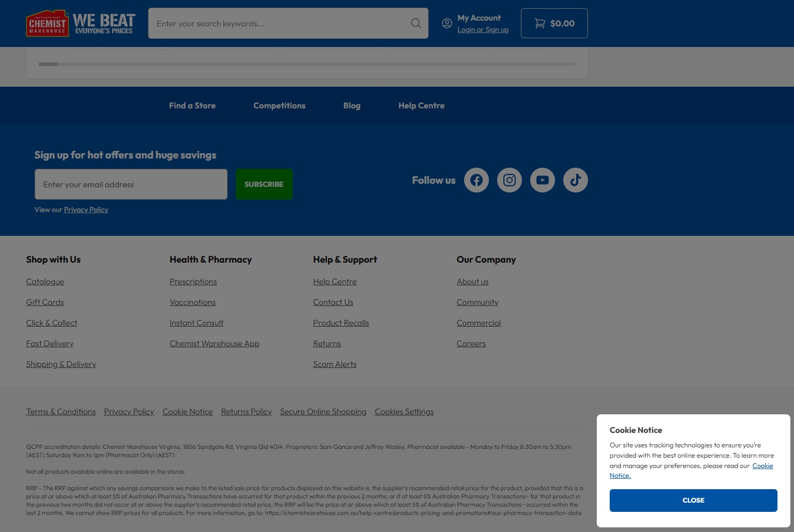Click the search keywords input box
Viewport: 794px width, 532px height.
tap(279, 23)
